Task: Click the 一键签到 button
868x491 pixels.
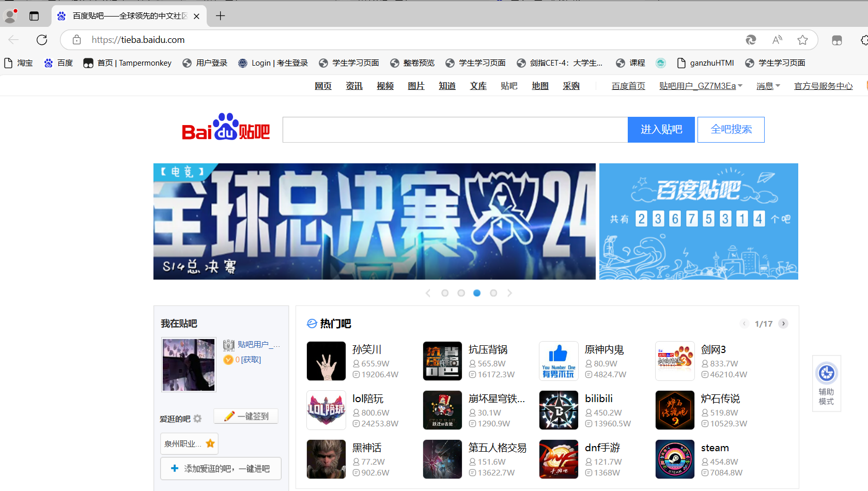Action: pyautogui.click(x=246, y=416)
